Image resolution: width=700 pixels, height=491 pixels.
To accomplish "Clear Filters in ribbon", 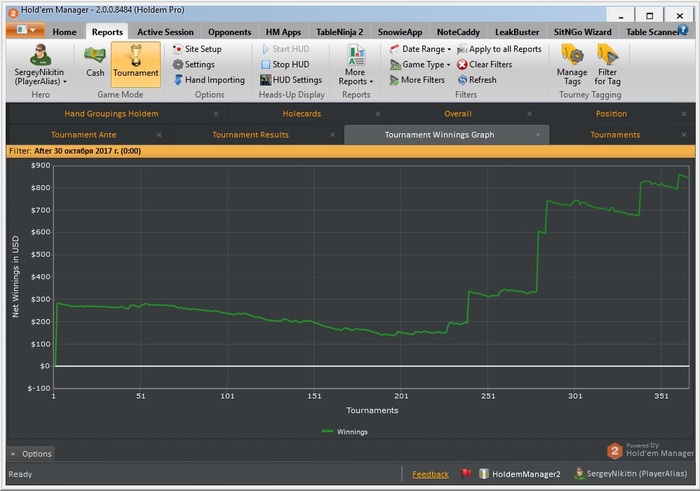I will coord(483,64).
